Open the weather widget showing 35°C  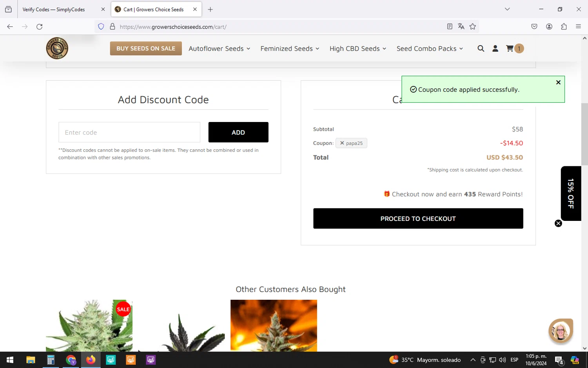click(x=425, y=360)
